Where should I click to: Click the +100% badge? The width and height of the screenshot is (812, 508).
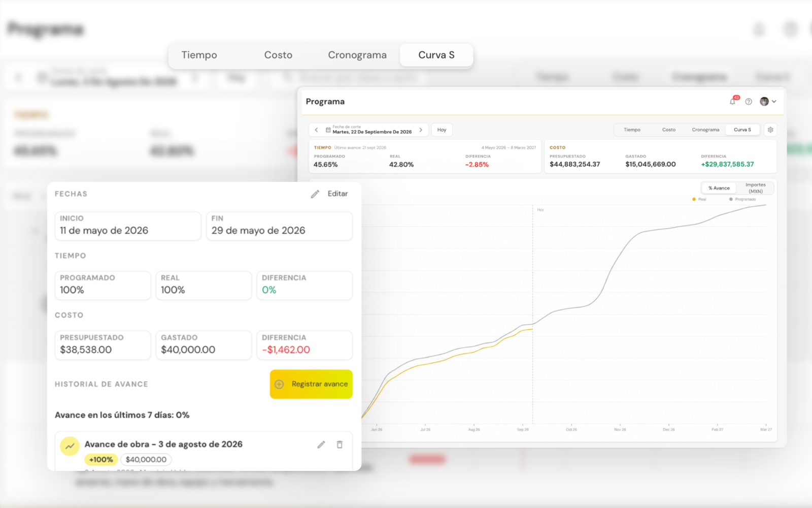(x=101, y=460)
